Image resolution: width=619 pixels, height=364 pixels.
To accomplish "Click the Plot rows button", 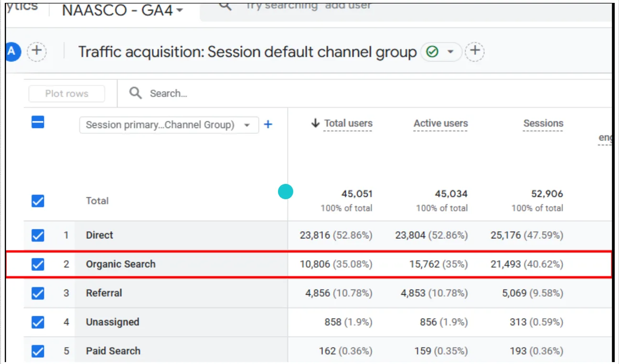I will (x=66, y=93).
